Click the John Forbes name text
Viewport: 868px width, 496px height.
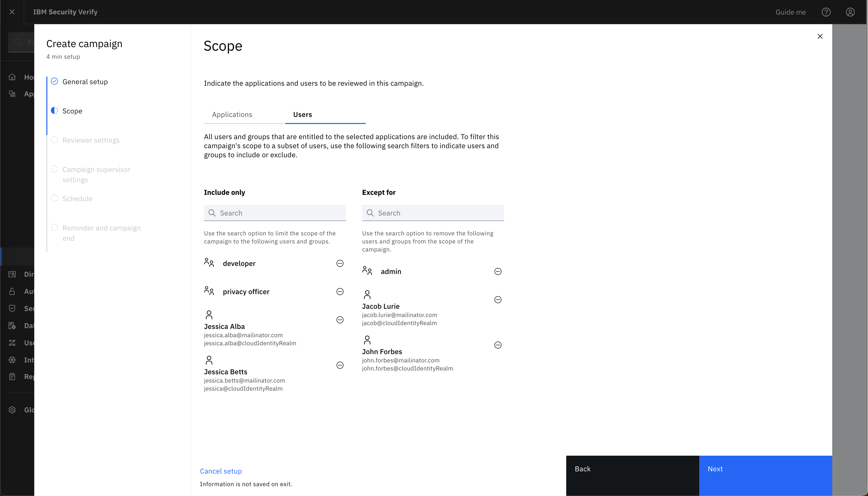click(382, 352)
